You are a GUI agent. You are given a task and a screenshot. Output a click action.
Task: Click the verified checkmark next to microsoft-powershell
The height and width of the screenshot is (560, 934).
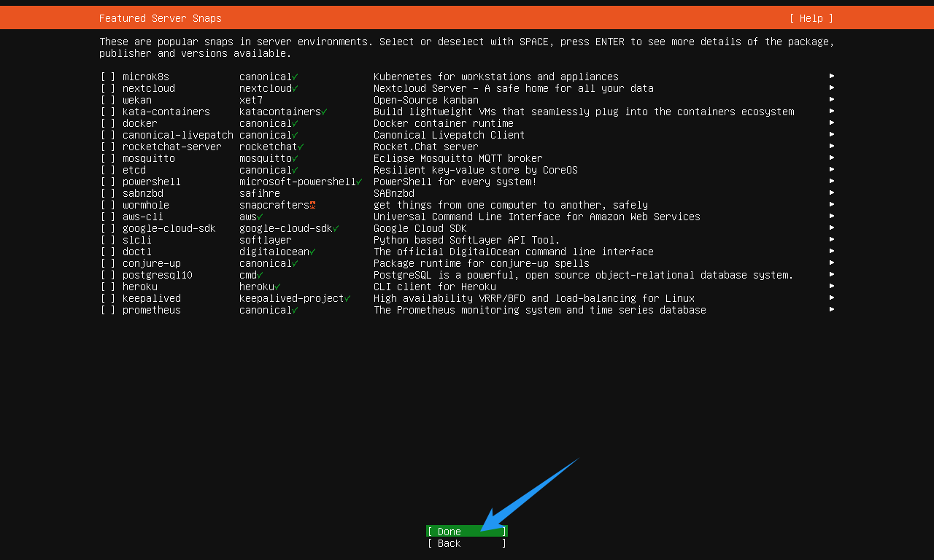click(359, 182)
